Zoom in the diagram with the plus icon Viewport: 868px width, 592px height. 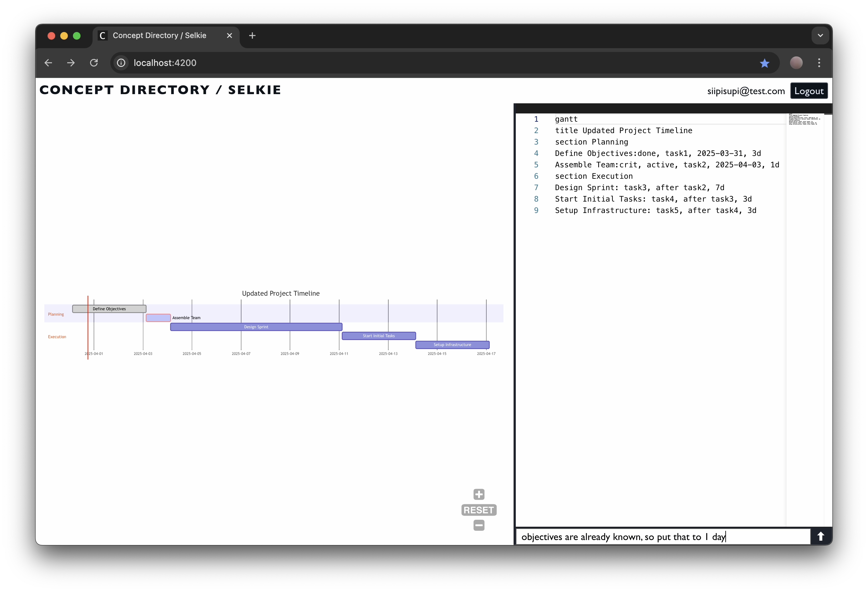point(479,494)
